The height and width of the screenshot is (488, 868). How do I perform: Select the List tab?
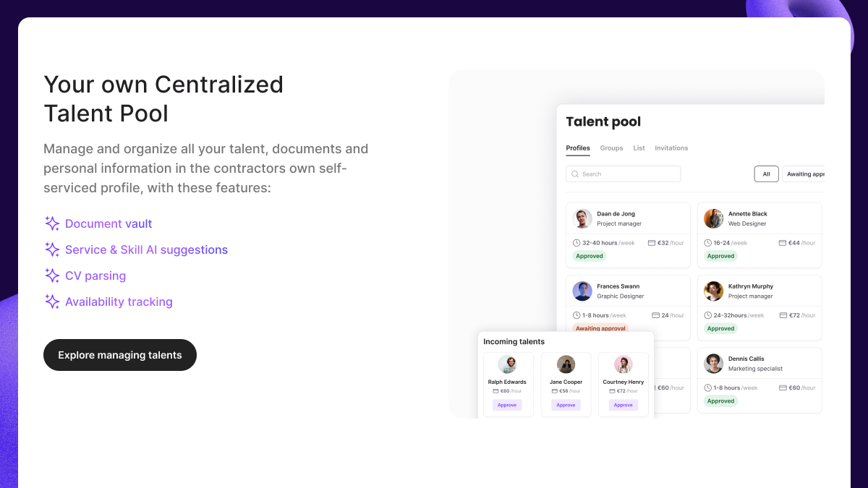(x=639, y=147)
